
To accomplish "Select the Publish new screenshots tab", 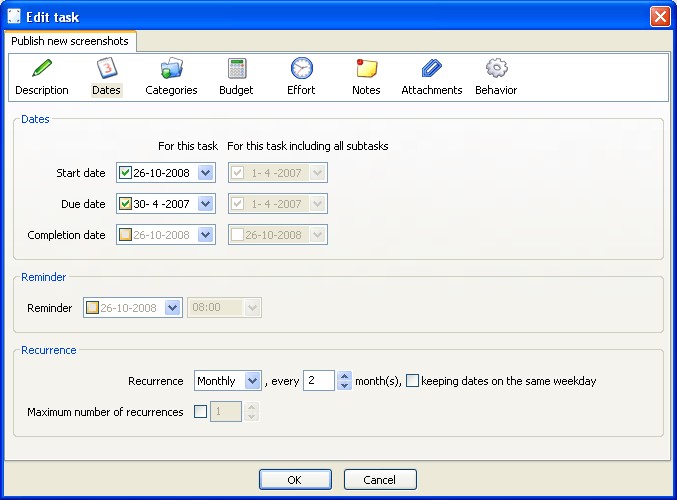I will coord(70,41).
